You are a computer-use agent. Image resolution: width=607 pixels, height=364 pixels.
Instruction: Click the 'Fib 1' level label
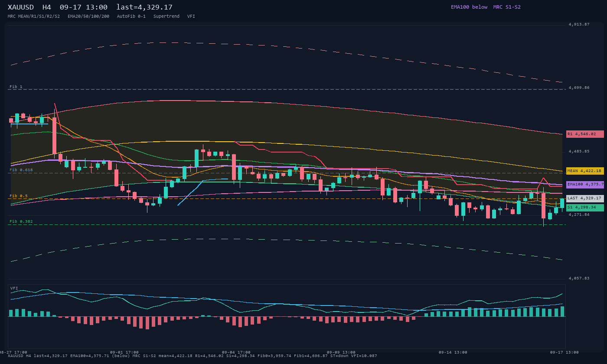16,87
